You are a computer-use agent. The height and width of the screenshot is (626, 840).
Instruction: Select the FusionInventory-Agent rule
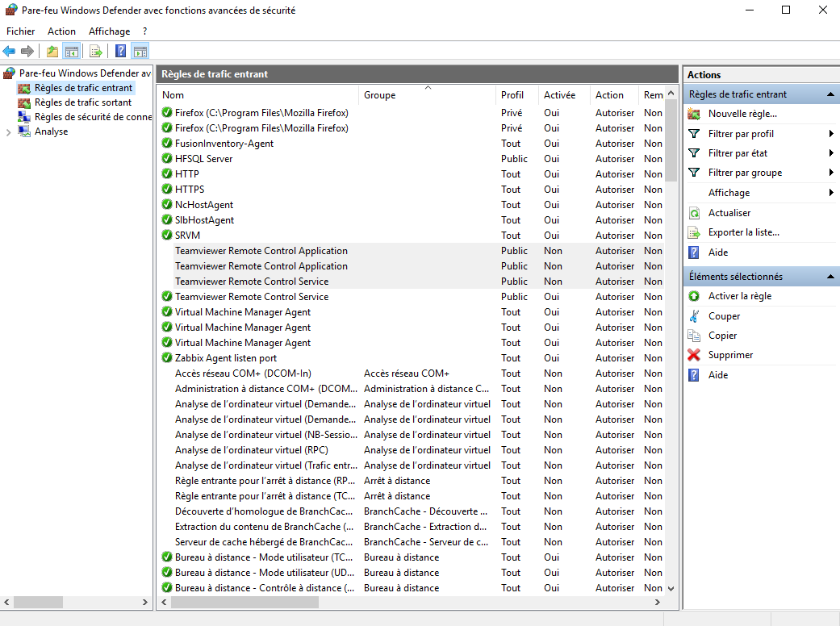pyautogui.click(x=224, y=144)
